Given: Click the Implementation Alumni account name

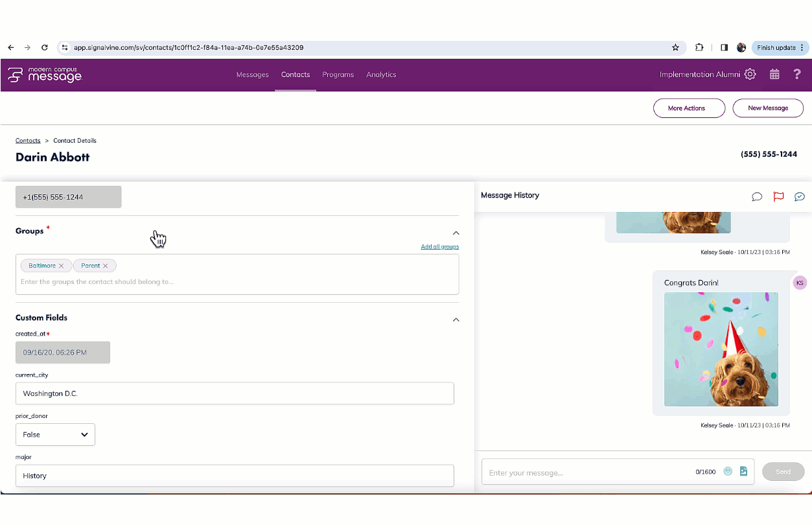Looking at the screenshot, I should [x=700, y=75].
